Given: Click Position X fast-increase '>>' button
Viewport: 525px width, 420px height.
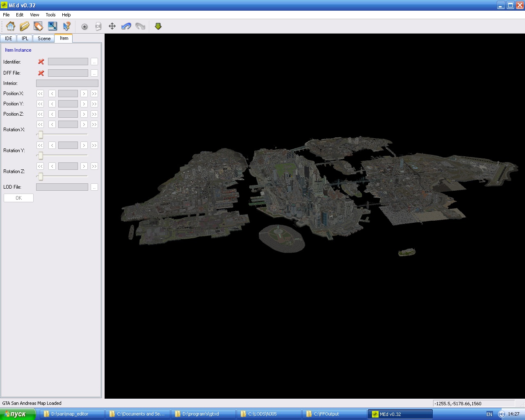Looking at the screenshot, I should pyautogui.click(x=94, y=94).
